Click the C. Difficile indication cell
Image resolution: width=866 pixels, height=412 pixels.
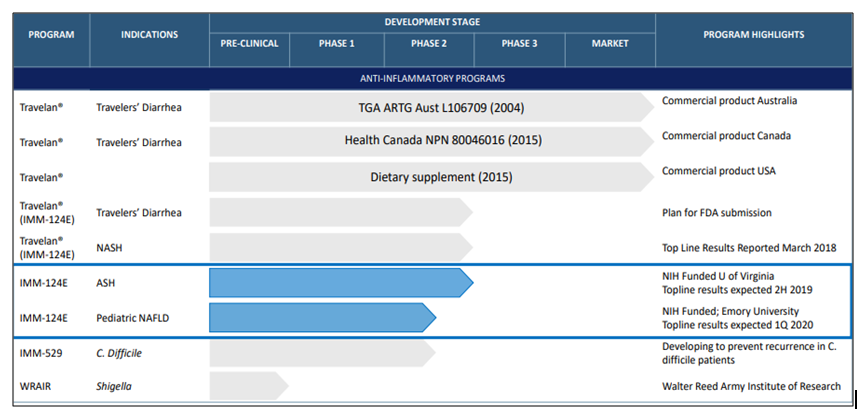119,353
